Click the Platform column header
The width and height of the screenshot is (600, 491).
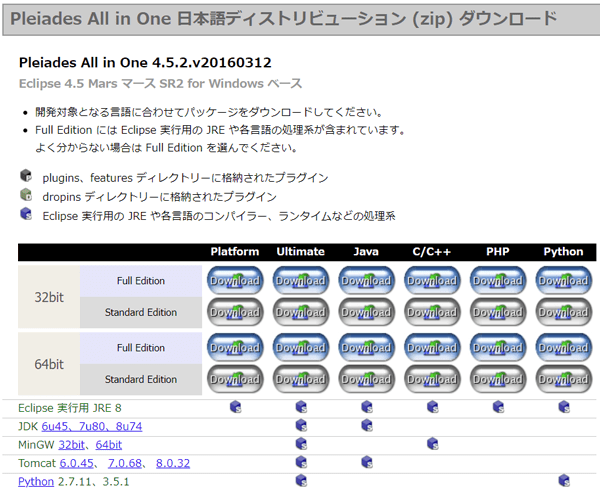pyautogui.click(x=235, y=251)
